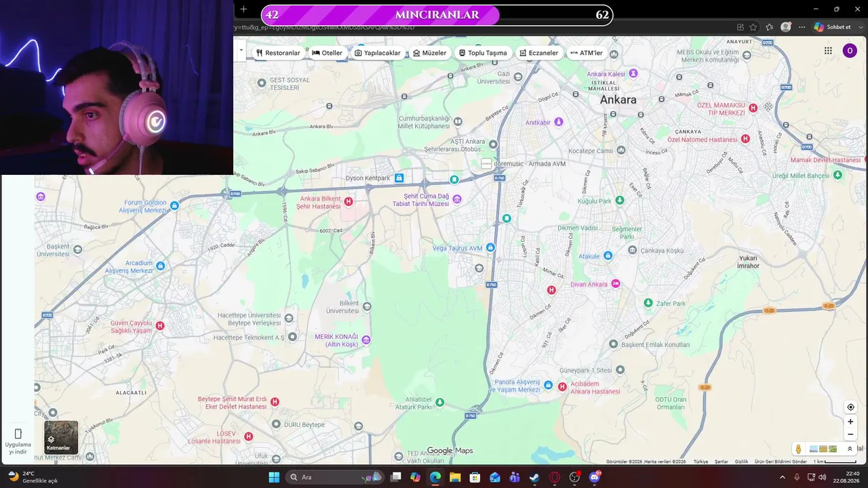The image size is (868, 488).
Task: Click Uygulamayı indir in the side panel
Action: click(18, 441)
